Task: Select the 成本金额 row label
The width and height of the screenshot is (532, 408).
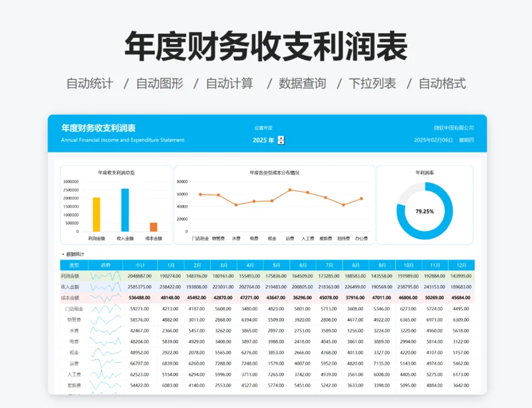Action: (70, 298)
